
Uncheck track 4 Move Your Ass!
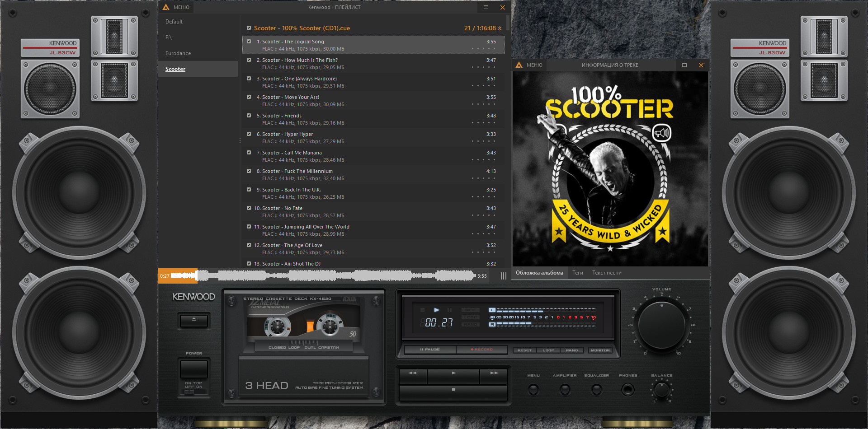pyautogui.click(x=249, y=97)
